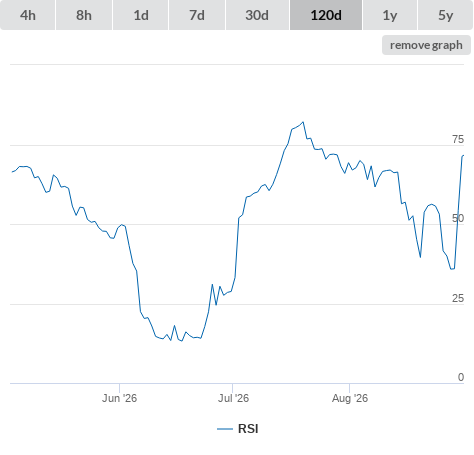Switch to the 4h time range

click(x=28, y=15)
